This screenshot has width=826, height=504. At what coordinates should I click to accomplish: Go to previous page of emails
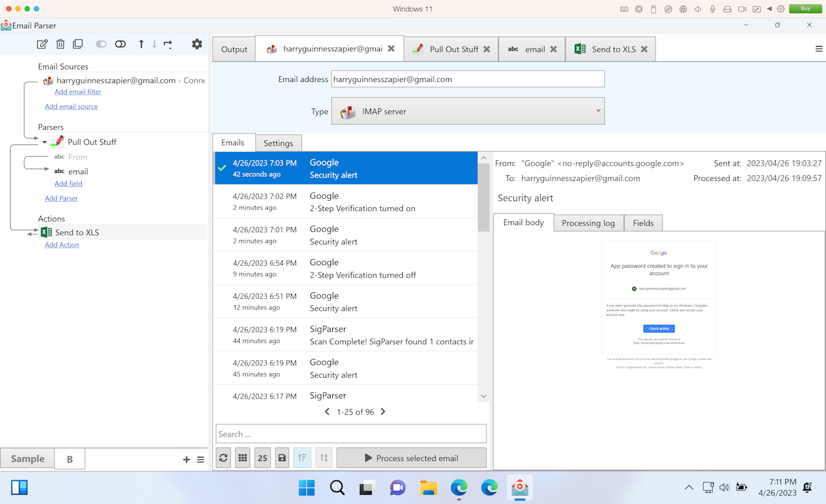click(x=327, y=412)
